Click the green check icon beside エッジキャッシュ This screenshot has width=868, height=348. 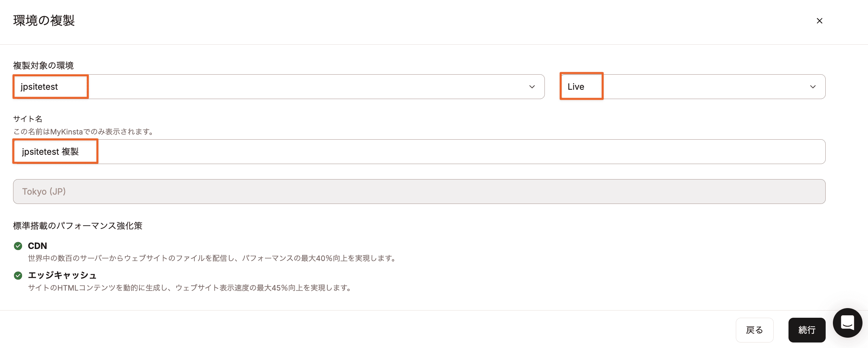coord(18,275)
